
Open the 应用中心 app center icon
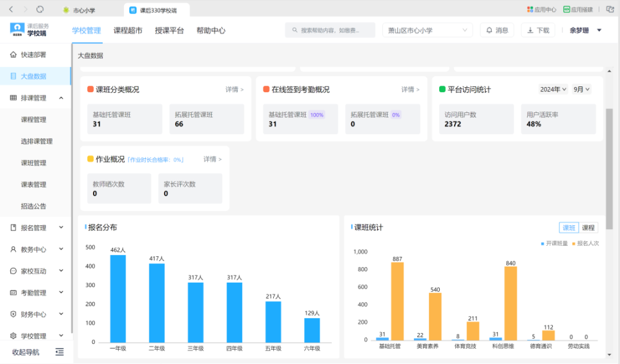click(530, 9)
